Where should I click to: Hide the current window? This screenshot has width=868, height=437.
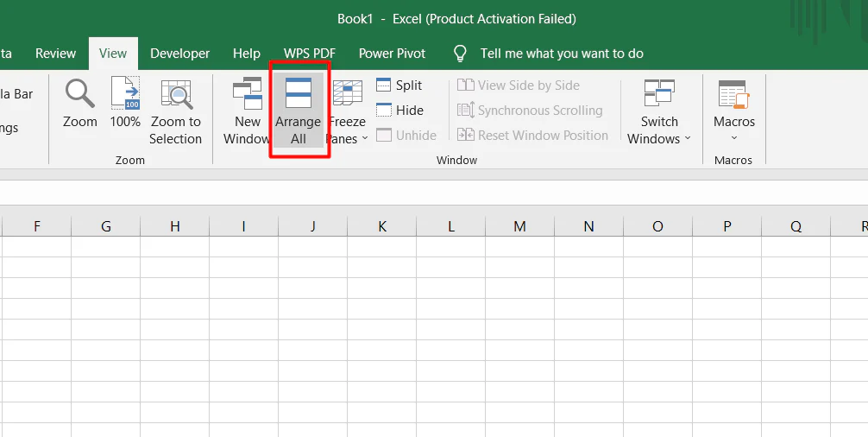pyautogui.click(x=384, y=111)
